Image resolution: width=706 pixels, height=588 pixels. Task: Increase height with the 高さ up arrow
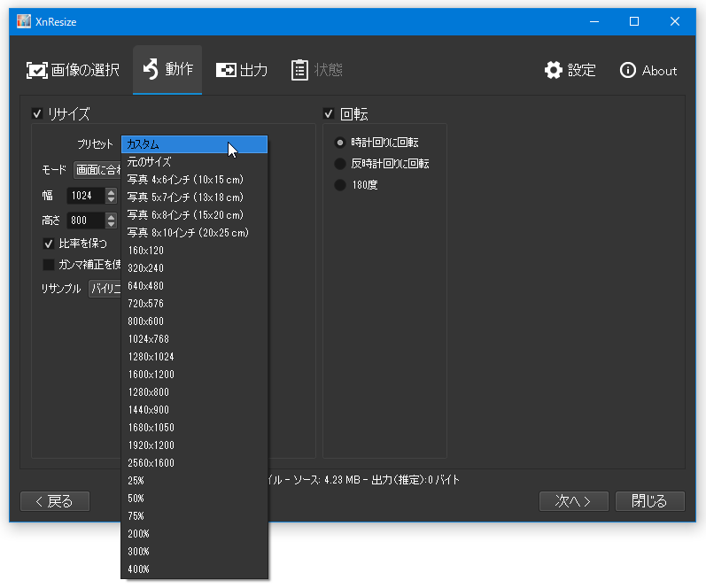pyautogui.click(x=112, y=217)
